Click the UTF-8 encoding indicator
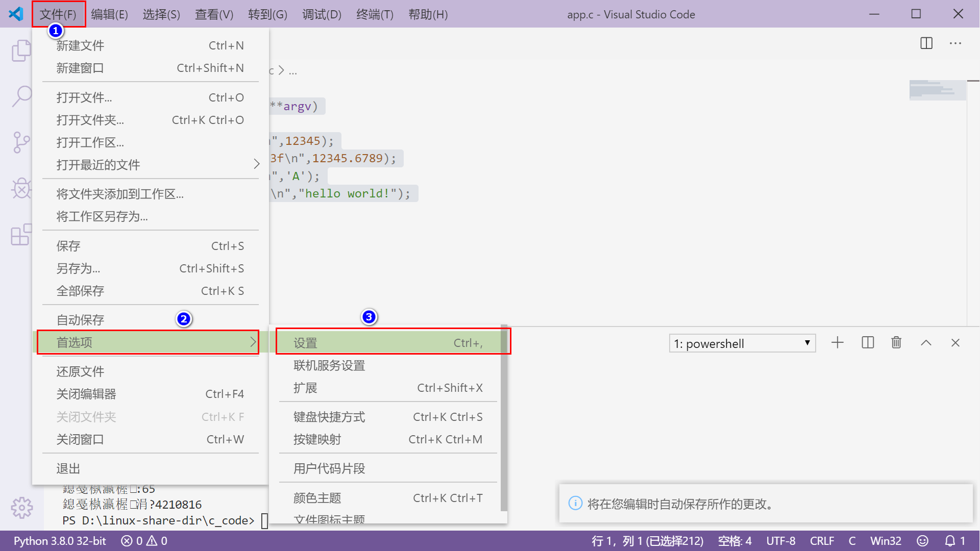The image size is (980, 551). pyautogui.click(x=780, y=541)
